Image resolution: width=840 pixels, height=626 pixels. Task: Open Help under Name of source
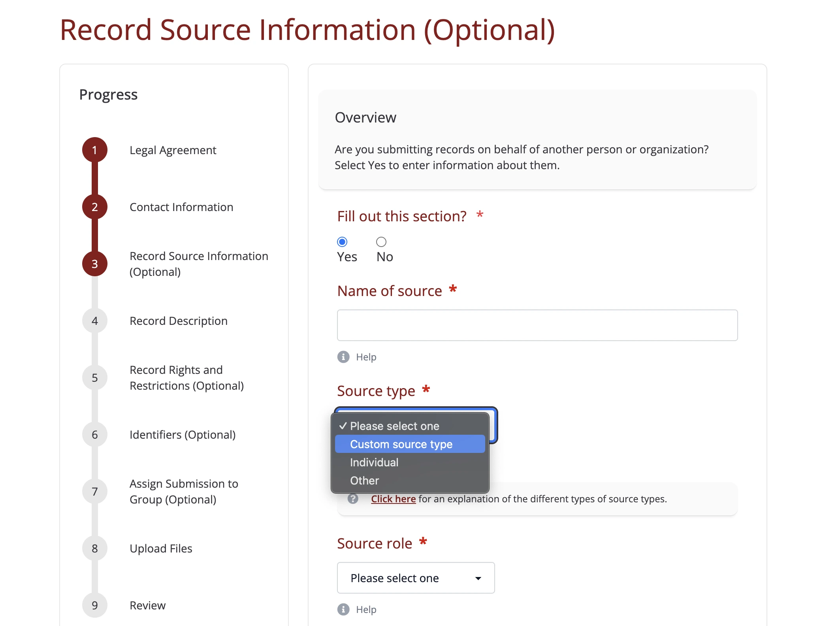(x=366, y=357)
